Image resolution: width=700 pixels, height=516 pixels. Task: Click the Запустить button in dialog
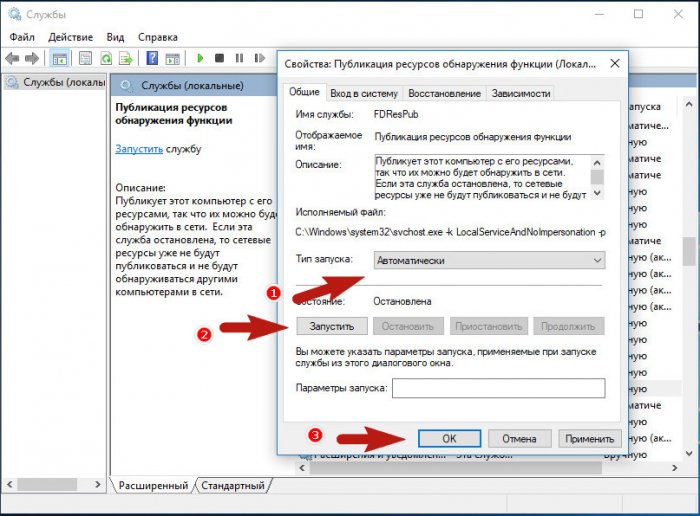click(332, 326)
